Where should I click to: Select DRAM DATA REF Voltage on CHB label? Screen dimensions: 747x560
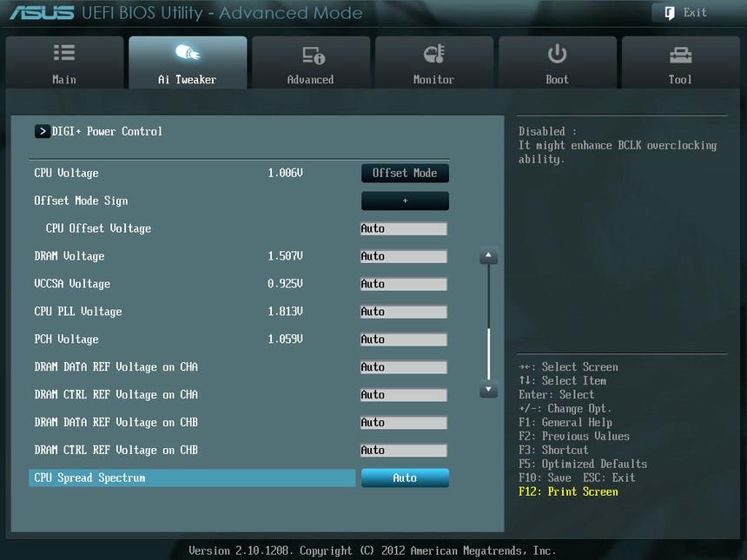[x=116, y=422]
